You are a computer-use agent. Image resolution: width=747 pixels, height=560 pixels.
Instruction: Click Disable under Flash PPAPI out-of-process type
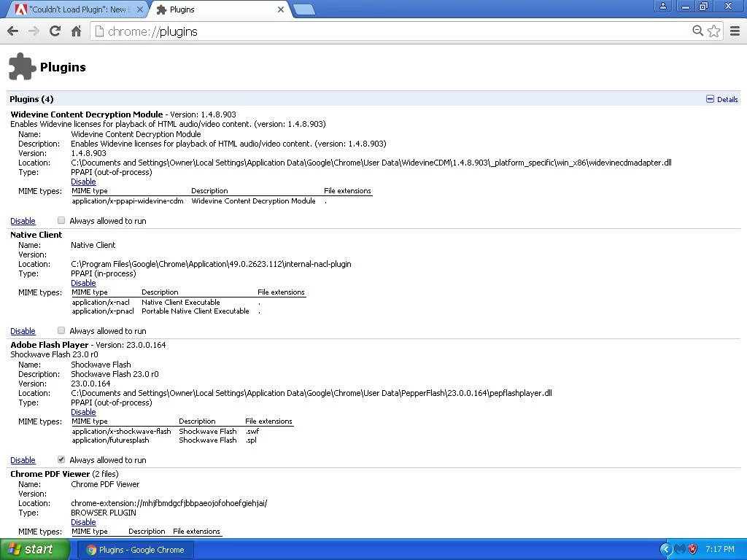tap(83, 412)
